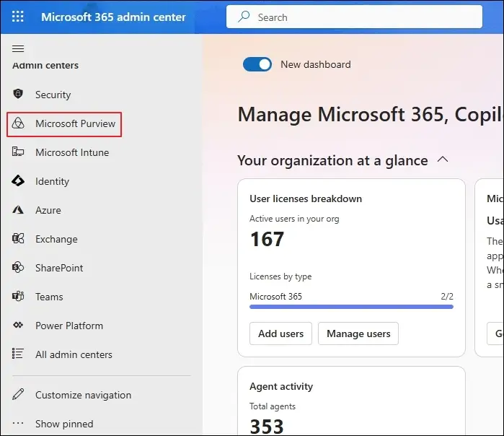Click the SharePoint icon

click(18, 267)
